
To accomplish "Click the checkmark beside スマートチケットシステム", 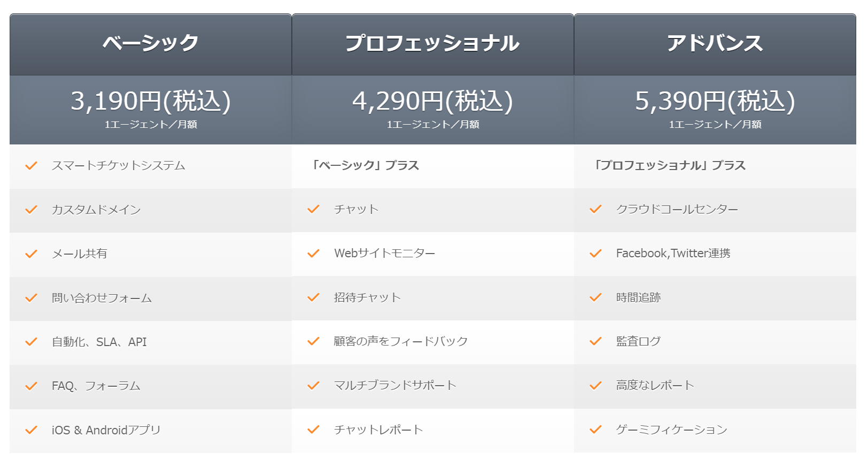I will click(32, 166).
